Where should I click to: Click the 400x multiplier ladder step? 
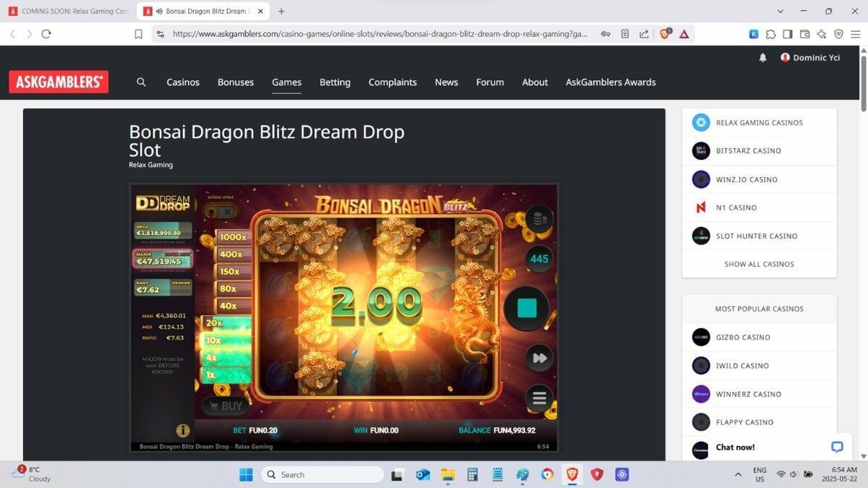click(x=233, y=254)
